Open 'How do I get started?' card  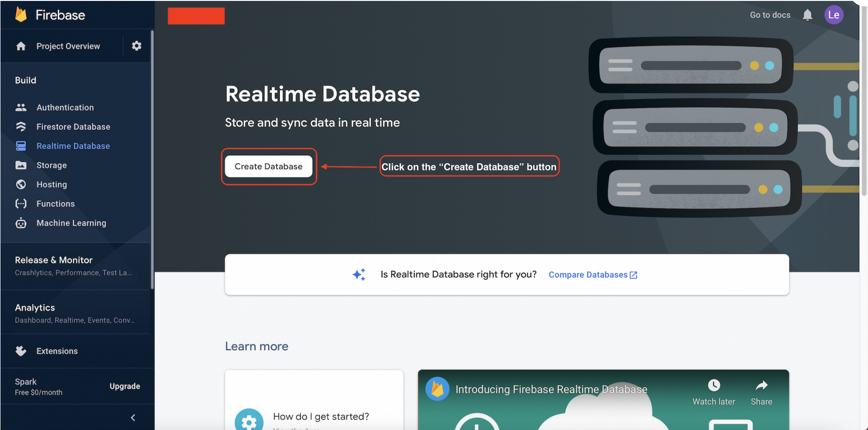tap(314, 400)
